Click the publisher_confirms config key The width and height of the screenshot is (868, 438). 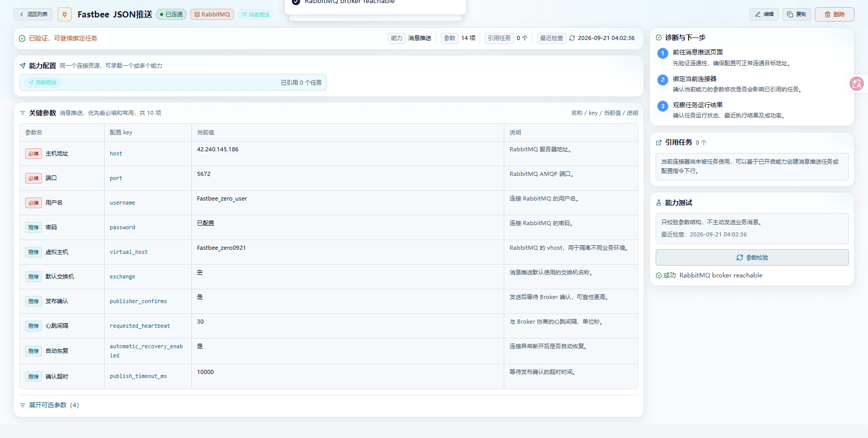pyautogui.click(x=138, y=302)
